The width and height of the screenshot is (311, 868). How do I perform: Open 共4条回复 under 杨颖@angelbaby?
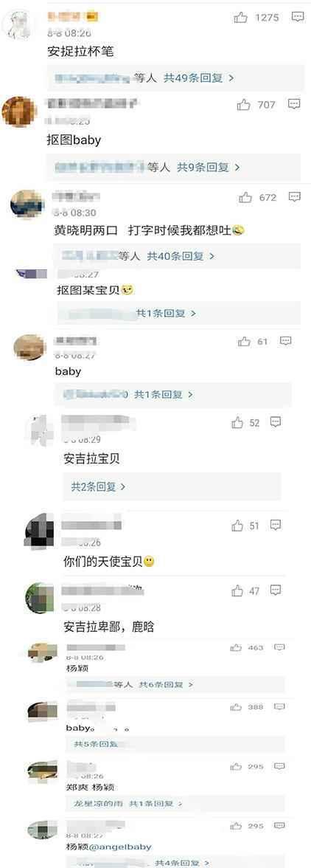coord(182,862)
